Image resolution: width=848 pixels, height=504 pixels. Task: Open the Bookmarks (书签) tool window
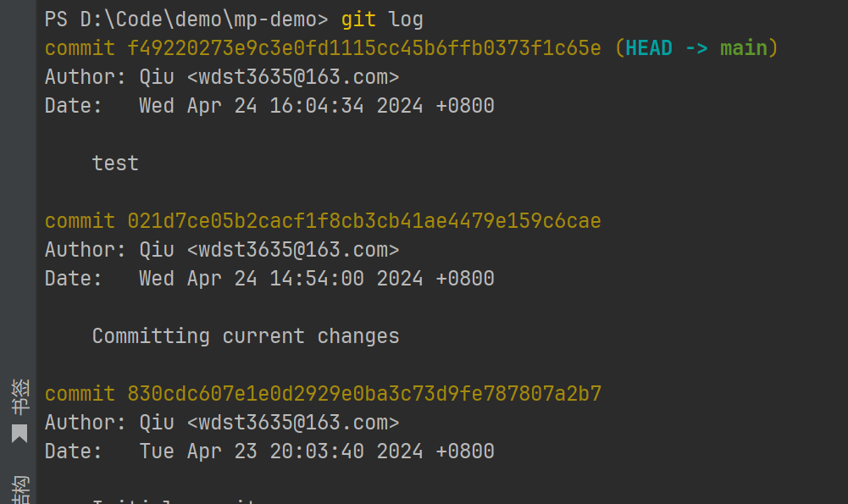(x=19, y=411)
